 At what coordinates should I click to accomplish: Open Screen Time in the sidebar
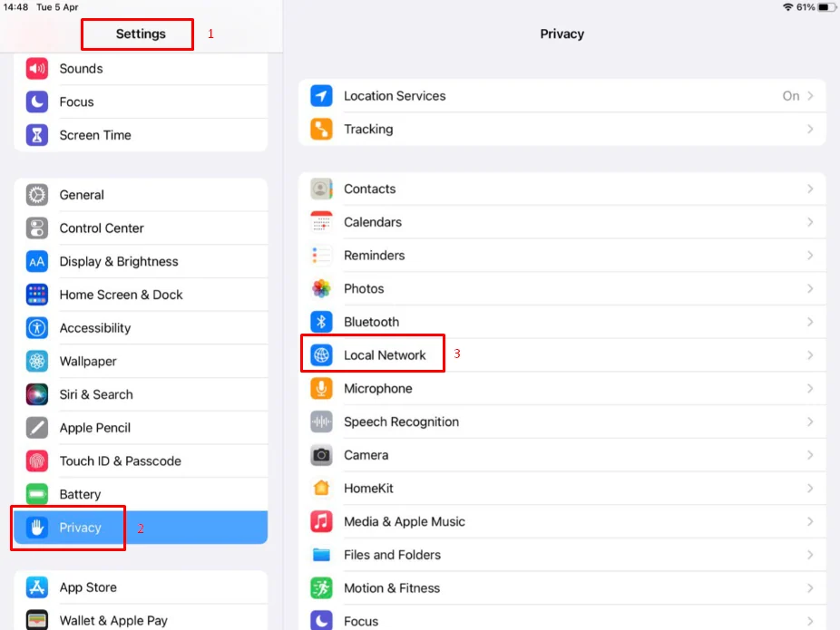coord(141,135)
